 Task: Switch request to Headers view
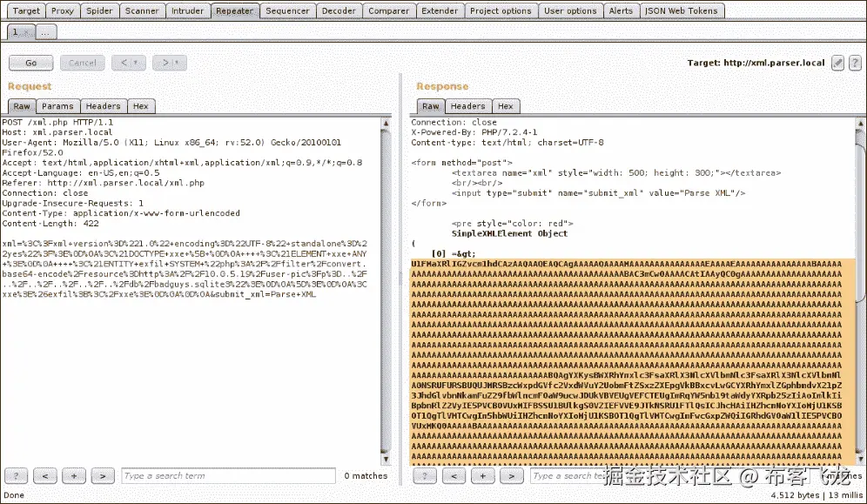[103, 106]
